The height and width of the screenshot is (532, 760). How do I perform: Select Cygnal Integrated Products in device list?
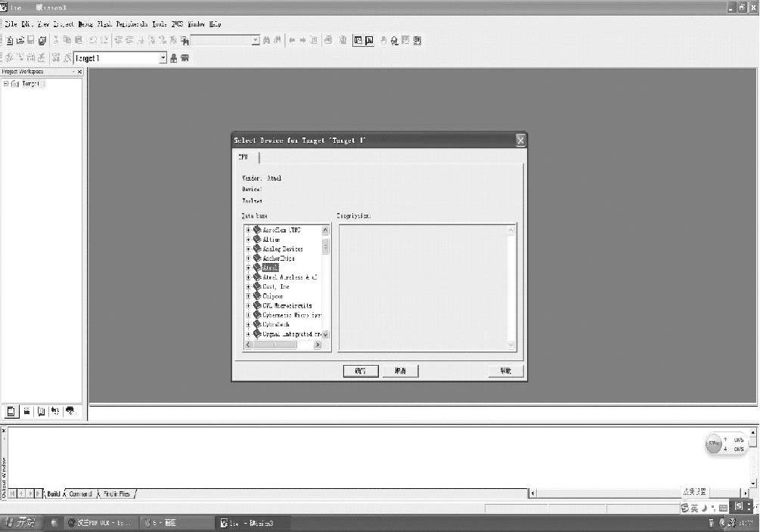[292, 334]
